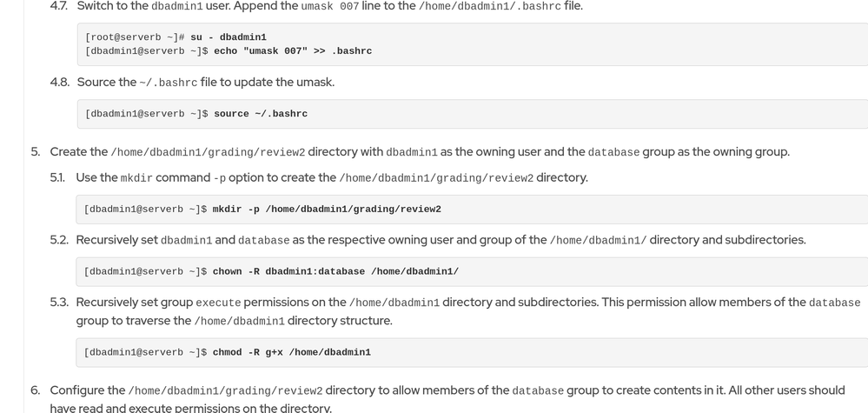Click step number 5.1
Screen dimensions: 868x413
59,178
